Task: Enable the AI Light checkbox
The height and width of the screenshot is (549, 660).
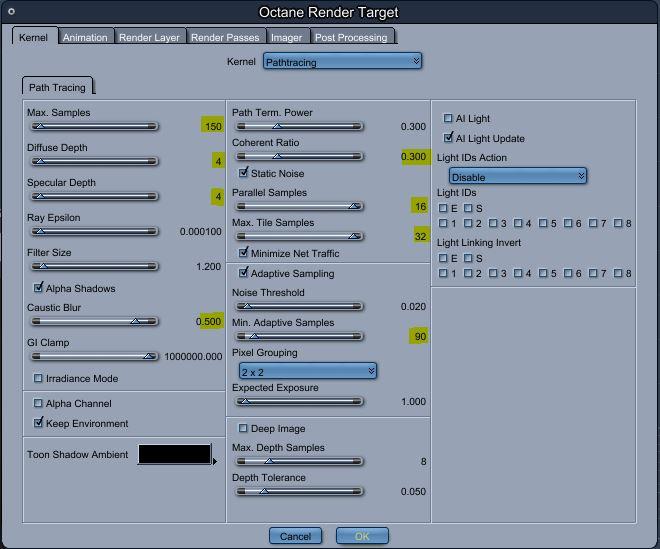Action: pos(448,118)
